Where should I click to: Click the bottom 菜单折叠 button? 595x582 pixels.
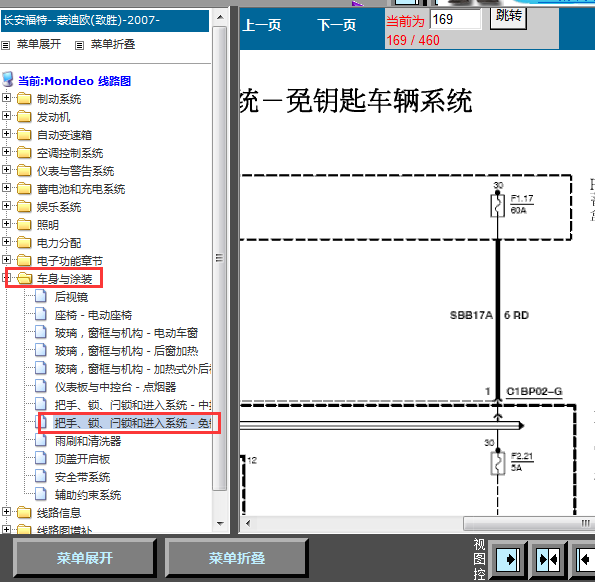236,558
